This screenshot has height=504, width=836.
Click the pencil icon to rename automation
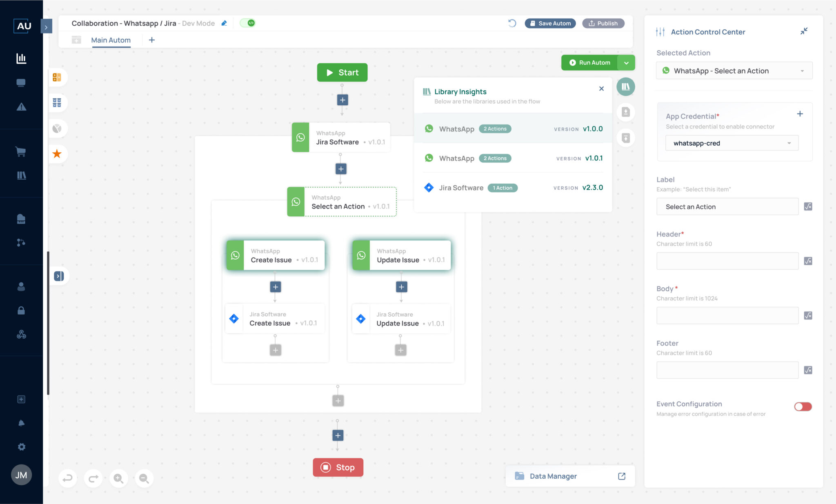click(224, 23)
